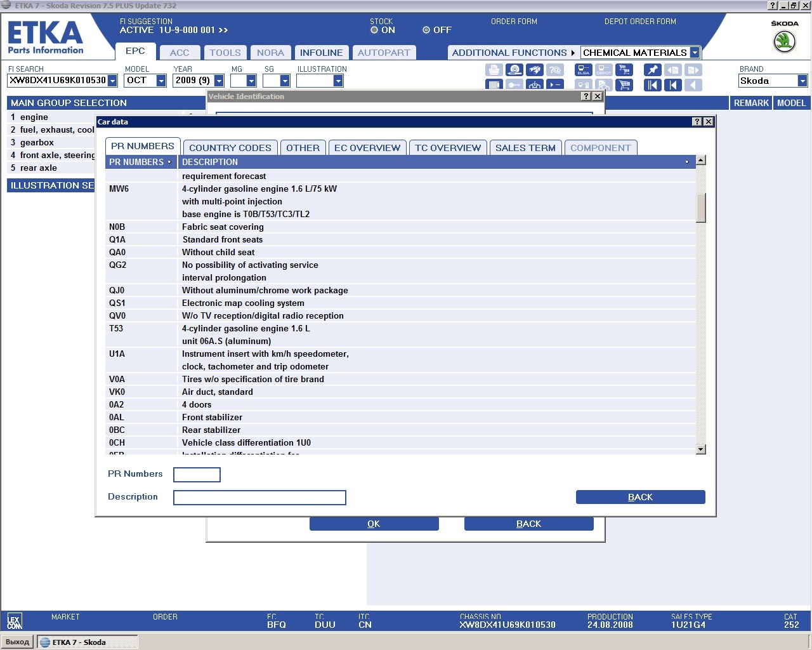Click BACK in Vehicle Identification dialog
812x650 pixels.
pyautogui.click(x=528, y=524)
